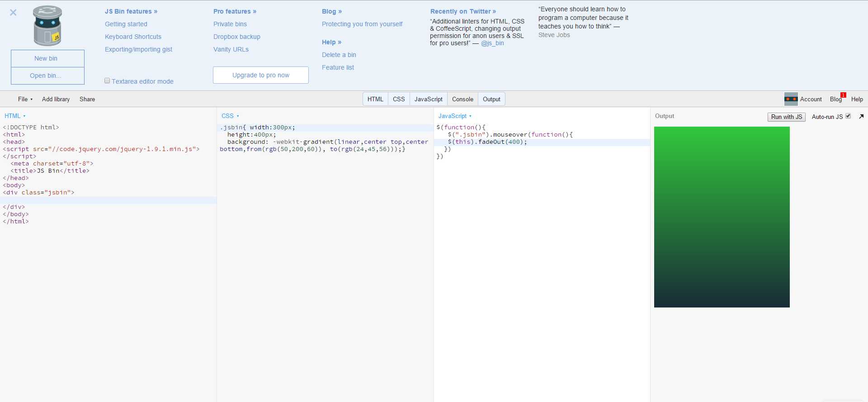Open the Help heading link

[x=331, y=42]
